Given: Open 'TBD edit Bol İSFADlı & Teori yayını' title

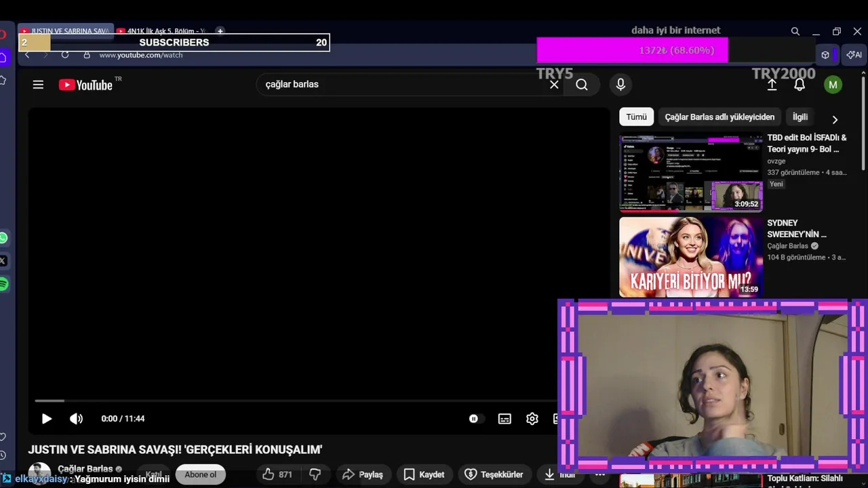Looking at the screenshot, I should (x=807, y=143).
